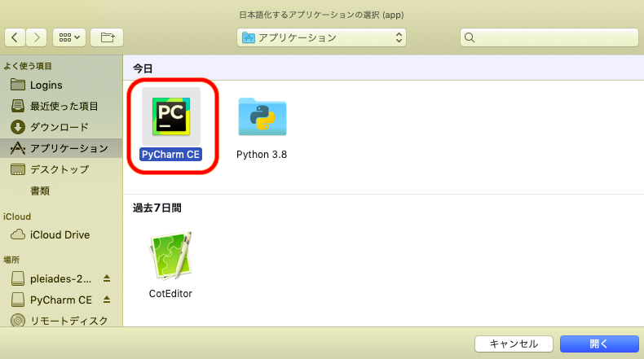Select アプリケーション in the sidebar
The image size is (644, 359).
[61, 148]
